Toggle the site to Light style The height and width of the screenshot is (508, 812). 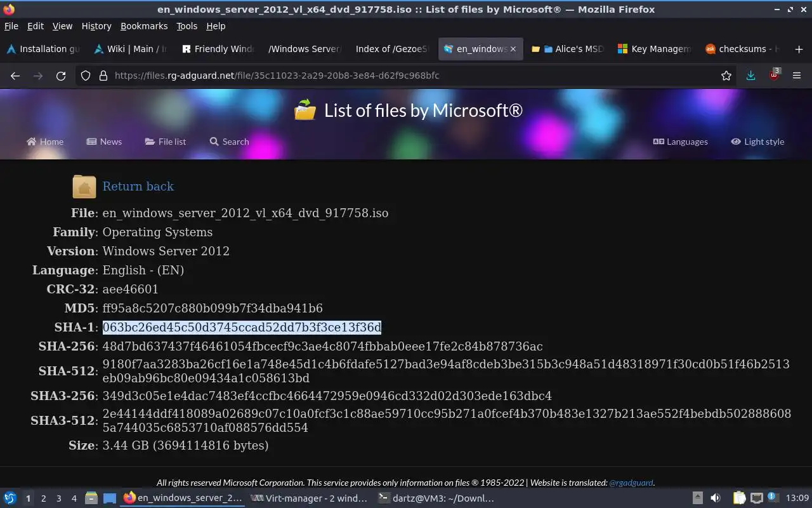click(757, 142)
